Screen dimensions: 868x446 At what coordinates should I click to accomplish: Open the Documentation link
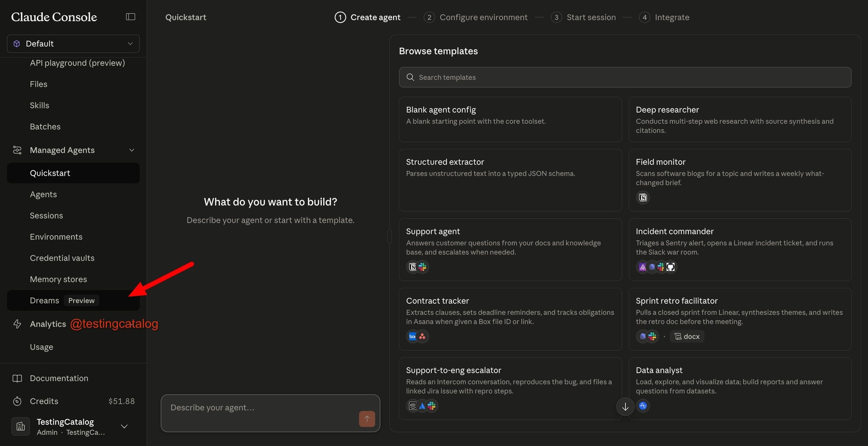(x=59, y=378)
